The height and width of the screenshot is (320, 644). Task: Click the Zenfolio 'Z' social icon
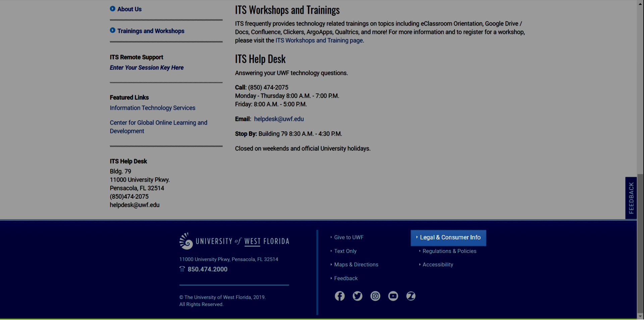point(411,296)
